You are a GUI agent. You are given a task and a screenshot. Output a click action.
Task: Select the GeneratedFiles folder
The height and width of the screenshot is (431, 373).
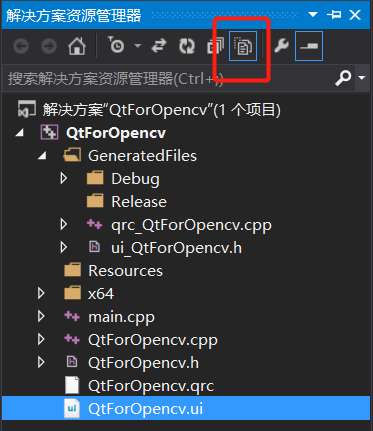point(142,156)
